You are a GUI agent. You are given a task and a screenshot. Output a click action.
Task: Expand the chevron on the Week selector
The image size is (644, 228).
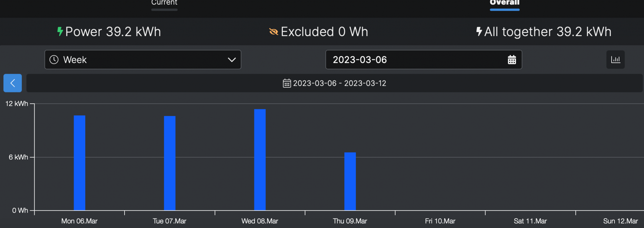coord(232,60)
